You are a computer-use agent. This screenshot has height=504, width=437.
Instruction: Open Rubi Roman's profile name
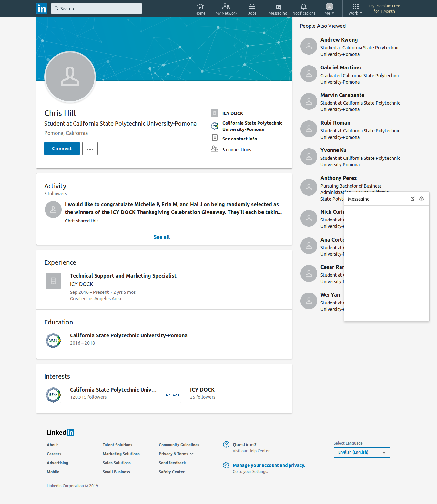(335, 123)
